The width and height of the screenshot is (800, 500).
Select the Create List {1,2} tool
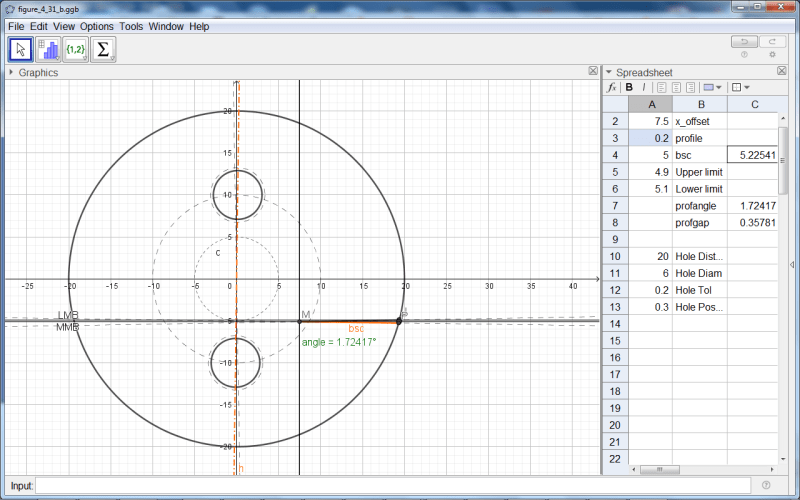coord(76,49)
